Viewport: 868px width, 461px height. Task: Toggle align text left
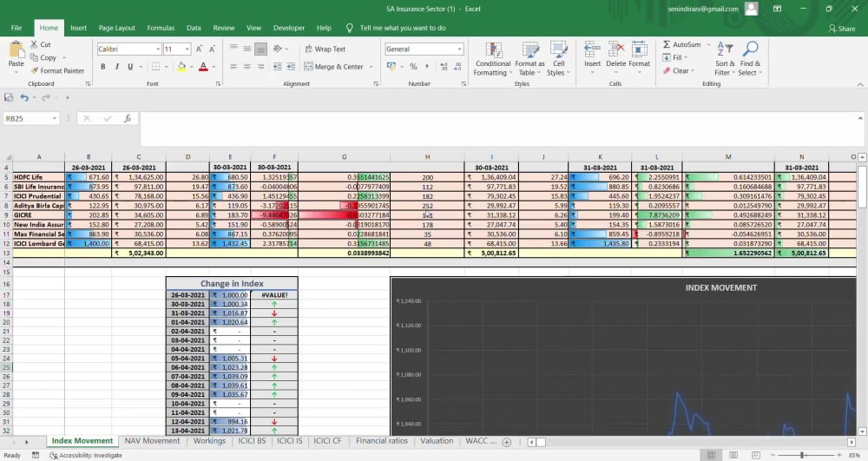pos(233,66)
